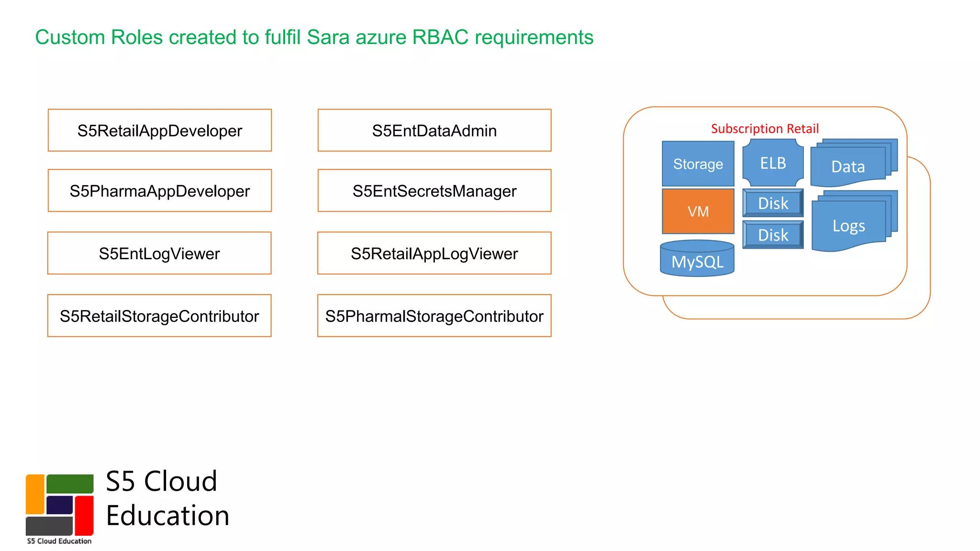Select the Data documents icon

click(849, 166)
